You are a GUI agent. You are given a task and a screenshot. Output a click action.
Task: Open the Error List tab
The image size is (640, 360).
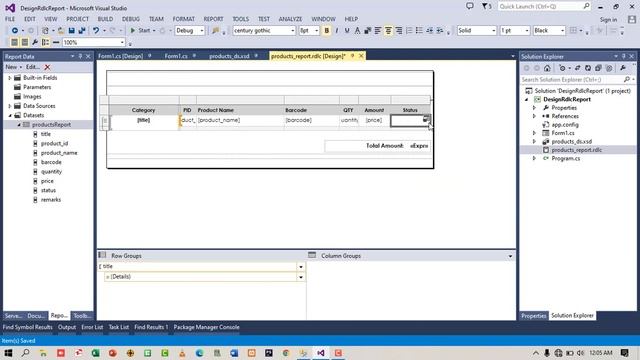coord(92,327)
